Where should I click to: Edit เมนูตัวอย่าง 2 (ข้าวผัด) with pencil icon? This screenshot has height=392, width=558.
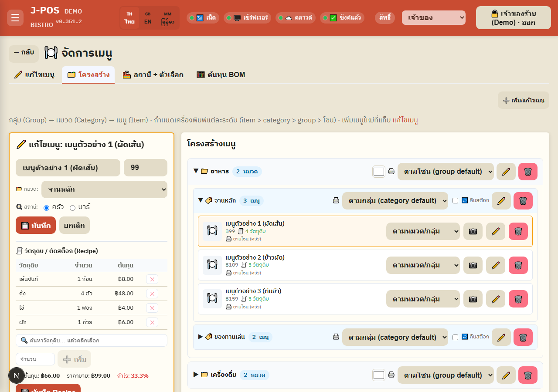click(x=496, y=265)
